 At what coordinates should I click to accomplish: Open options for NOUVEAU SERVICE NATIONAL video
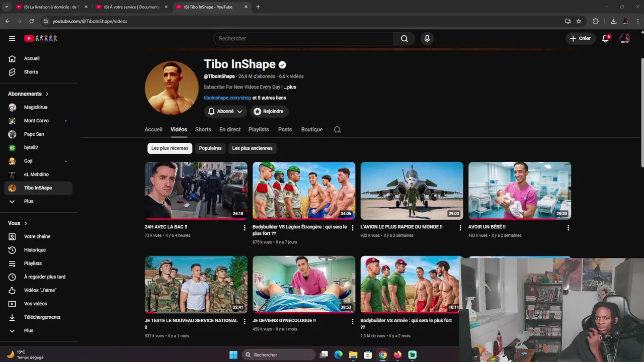point(245,321)
